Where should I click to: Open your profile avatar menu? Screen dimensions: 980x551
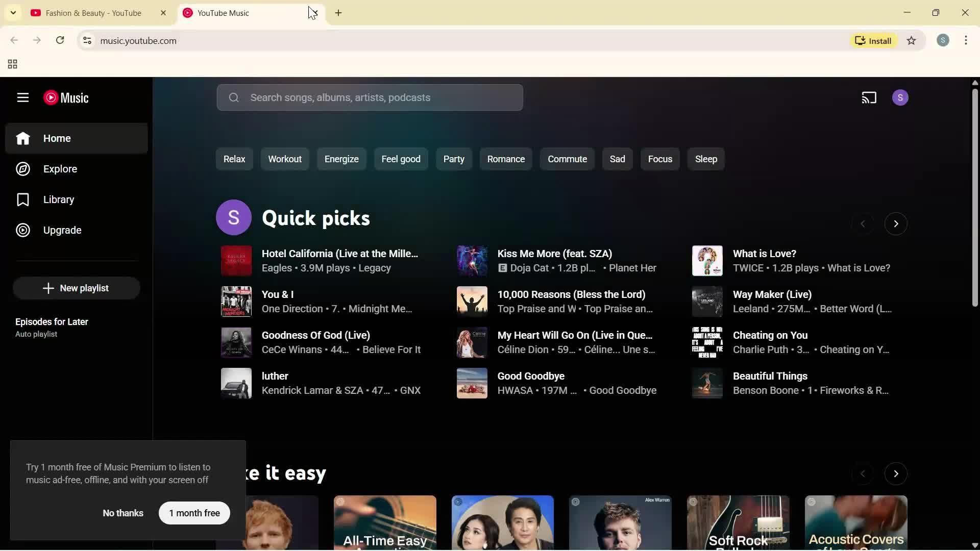click(901, 97)
